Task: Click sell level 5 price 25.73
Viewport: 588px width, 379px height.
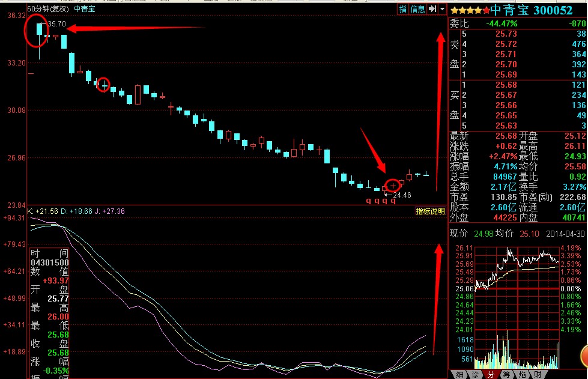Action: [506, 34]
